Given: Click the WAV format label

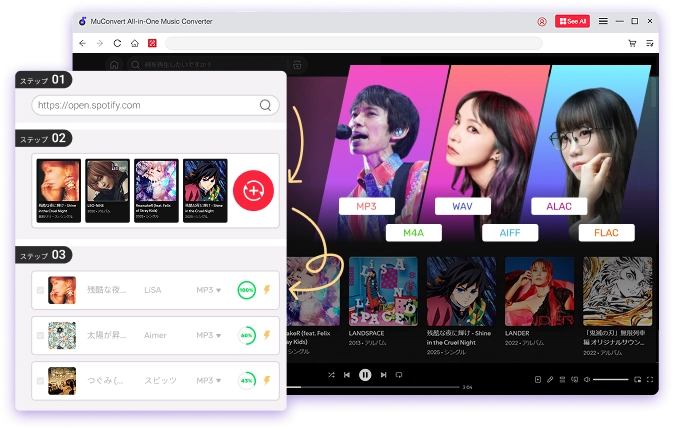Looking at the screenshot, I should [463, 206].
